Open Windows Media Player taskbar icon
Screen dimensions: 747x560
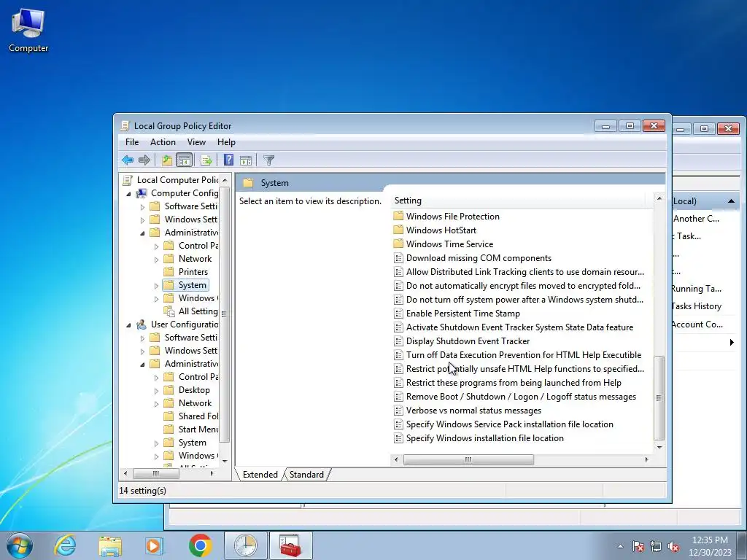point(154,545)
